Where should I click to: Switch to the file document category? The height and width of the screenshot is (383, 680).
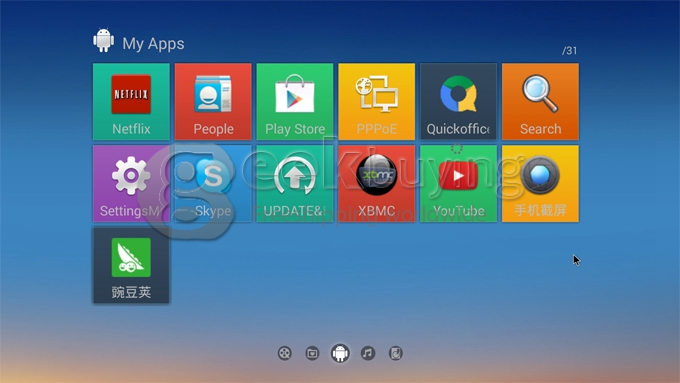pyautogui.click(x=396, y=354)
